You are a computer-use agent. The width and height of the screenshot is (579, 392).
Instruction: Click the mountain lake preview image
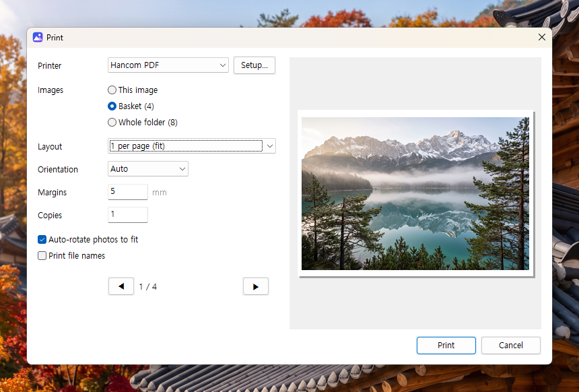415,193
